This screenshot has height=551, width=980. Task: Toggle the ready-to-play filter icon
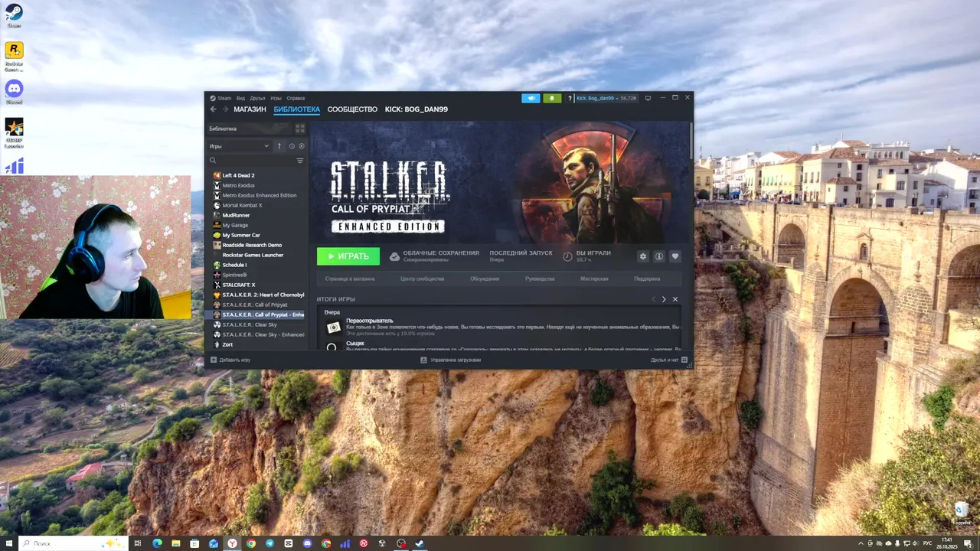pos(302,146)
